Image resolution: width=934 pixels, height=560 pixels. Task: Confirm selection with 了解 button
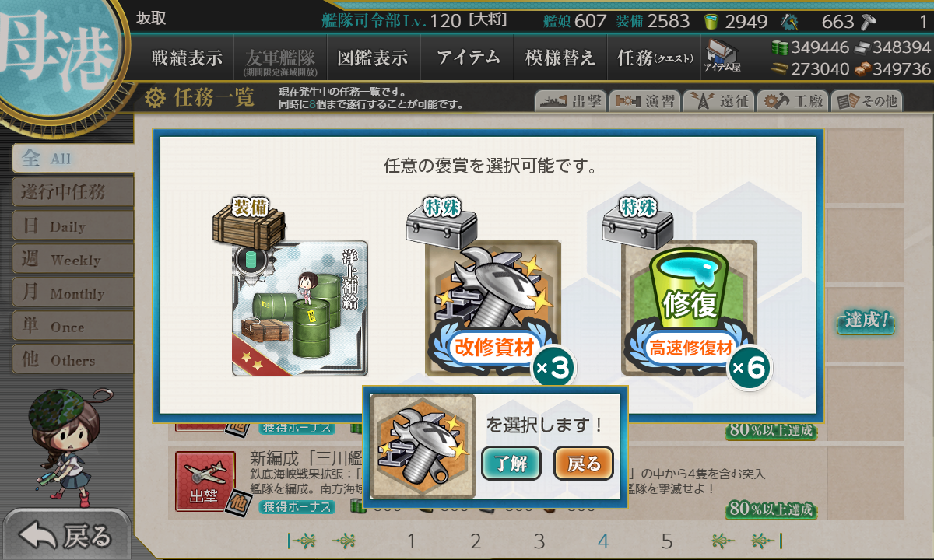click(x=511, y=464)
